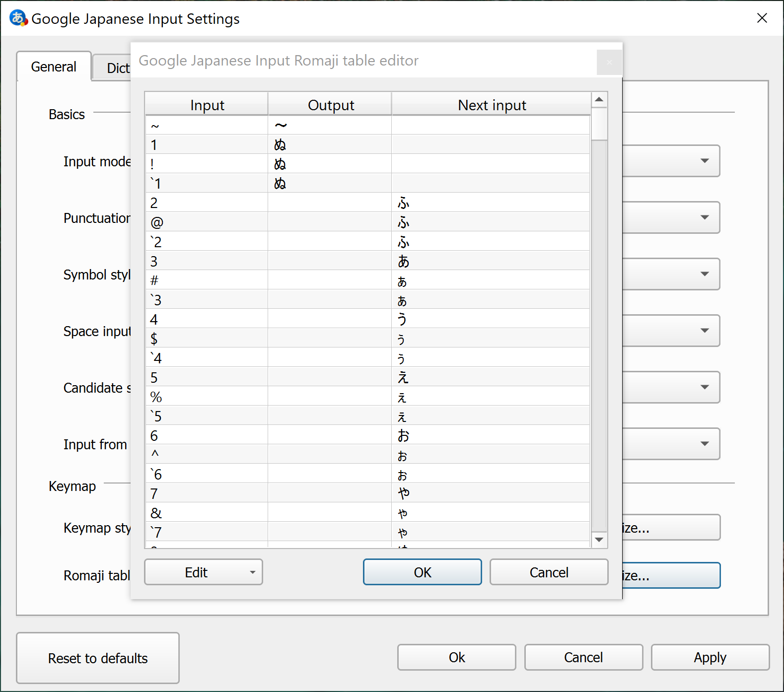Click the small ぁ next input in row '#'

(x=491, y=280)
